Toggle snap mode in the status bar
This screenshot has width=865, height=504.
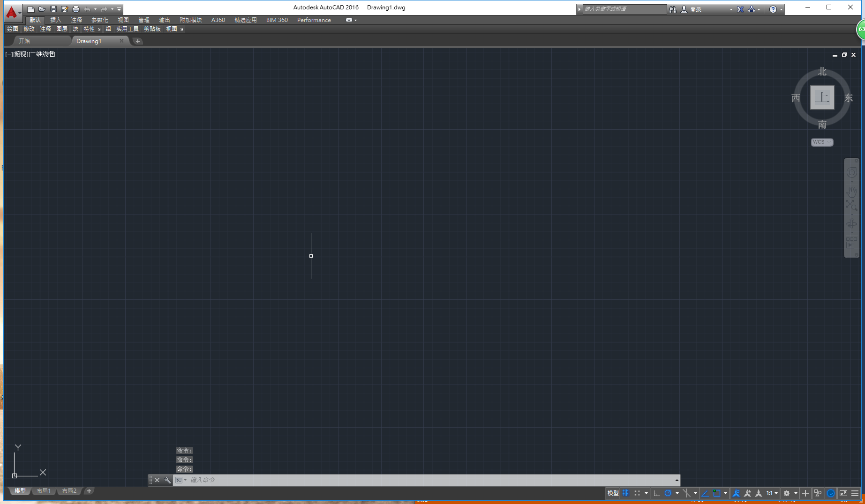click(x=637, y=493)
